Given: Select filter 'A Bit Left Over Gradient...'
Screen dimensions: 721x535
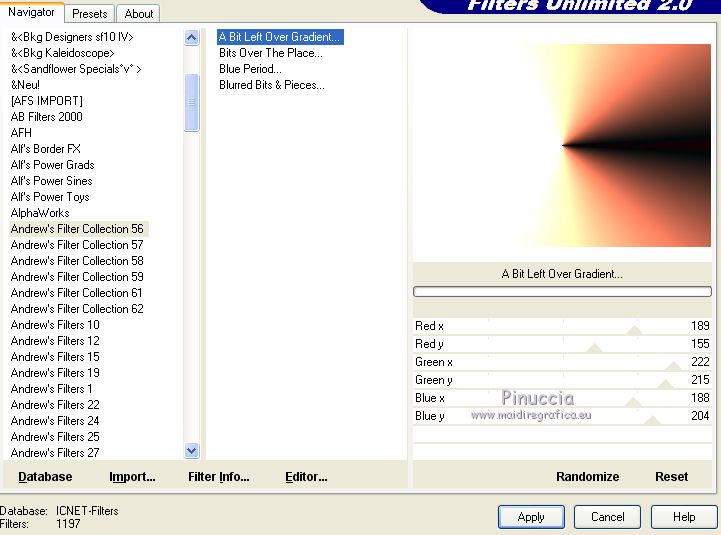Looking at the screenshot, I should coord(280,37).
